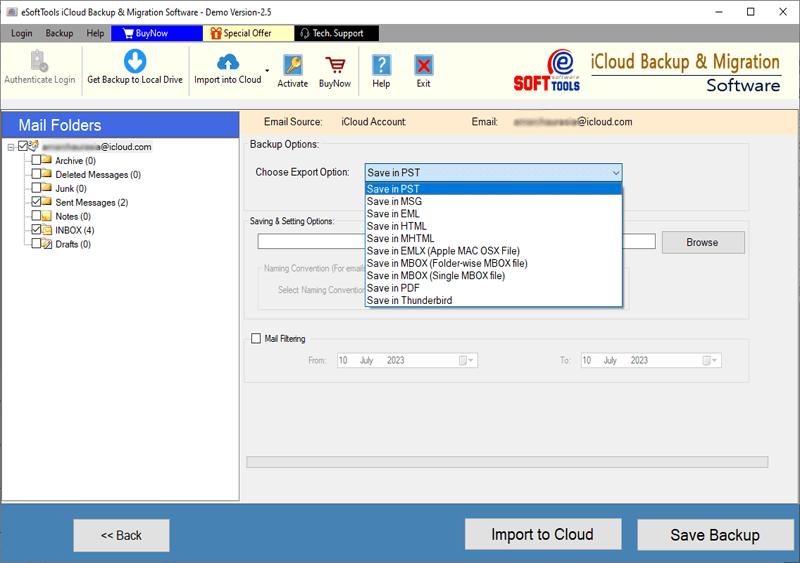Click the INBOX folder icon
Screen dimensions: 800x563
(47, 230)
